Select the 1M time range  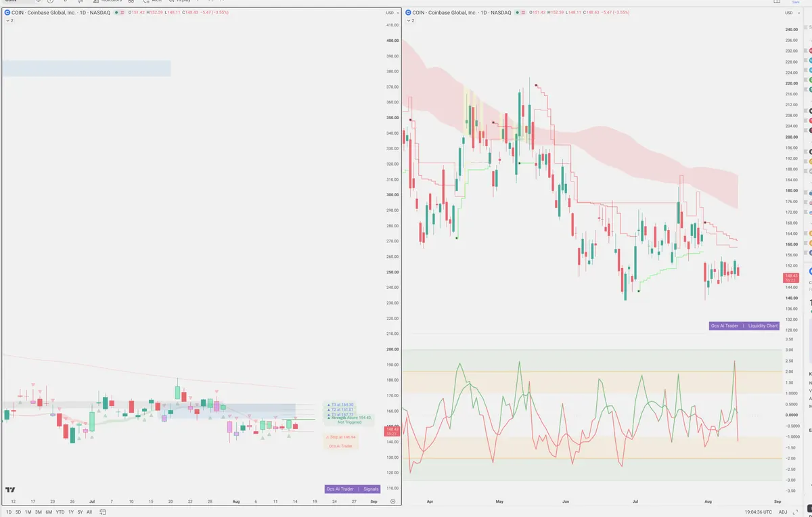28,512
